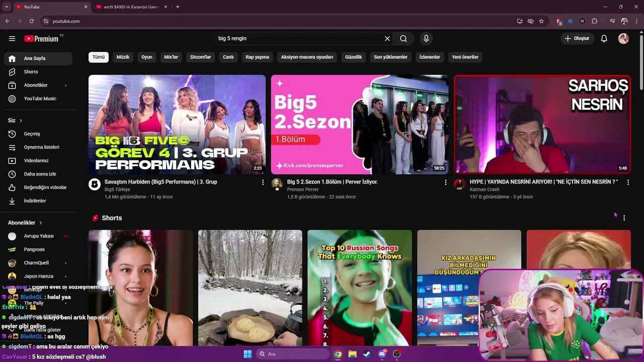Open Oynatma listeleri in sidebar
Image resolution: width=644 pixels, height=362 pixels.
(x=38, y=147)
